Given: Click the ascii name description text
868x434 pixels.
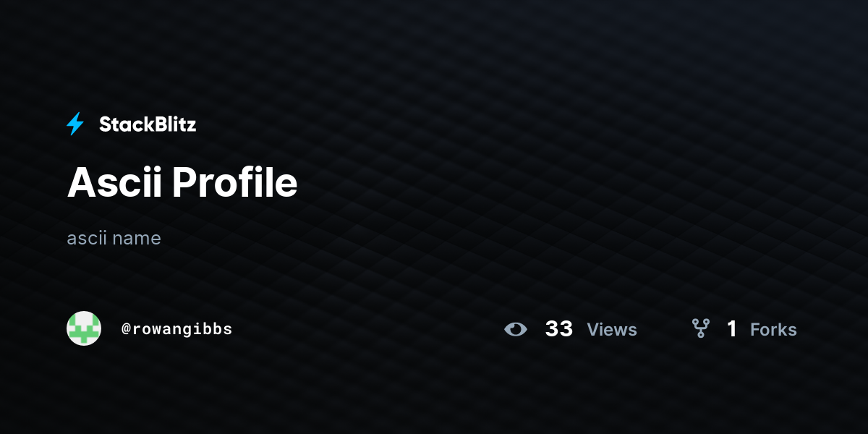Looking at the screenshot, I should [114, 238].
